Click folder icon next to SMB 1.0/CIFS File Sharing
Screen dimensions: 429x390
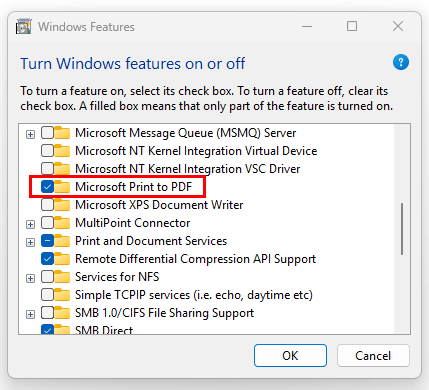(62, 313)
